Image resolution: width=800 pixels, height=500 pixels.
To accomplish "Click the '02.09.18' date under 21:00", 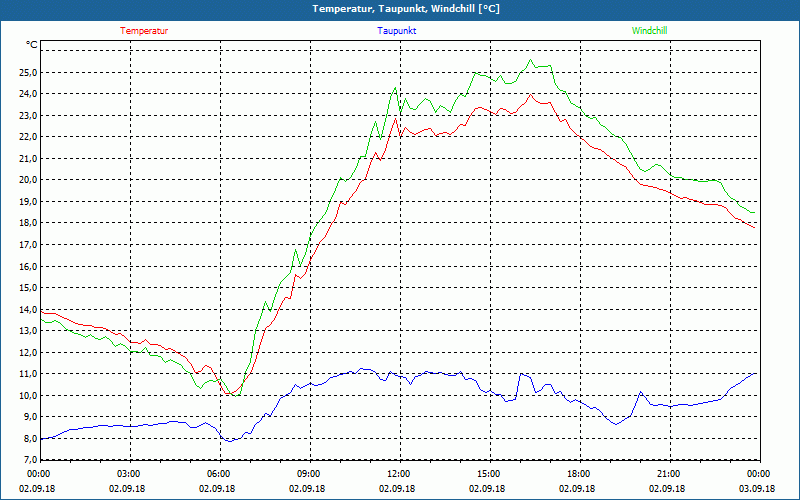I will [x=667, y=488].
